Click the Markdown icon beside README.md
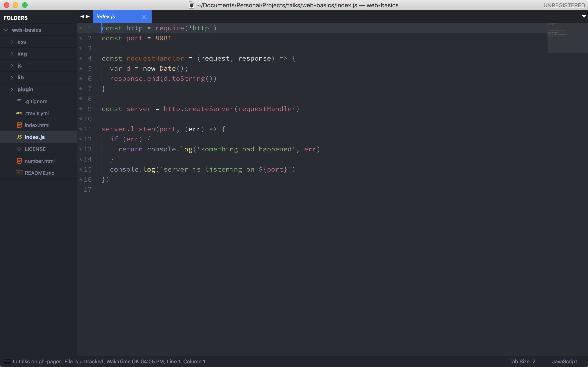This screenshot has height=367, width=588. click(19, 173)
